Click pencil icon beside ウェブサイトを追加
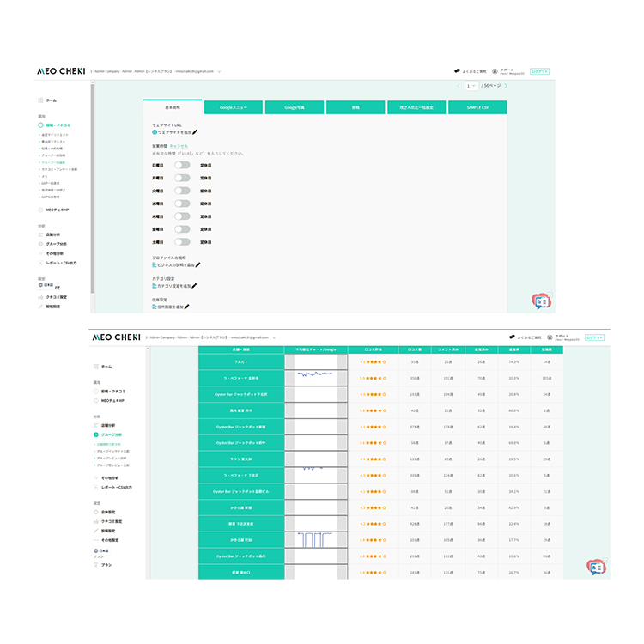This screenshot has width=644, height=644. tap(195, 132)
